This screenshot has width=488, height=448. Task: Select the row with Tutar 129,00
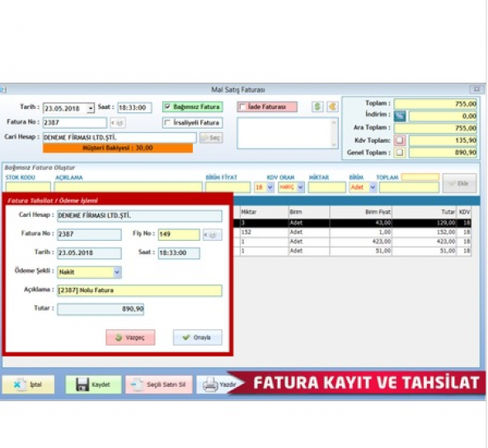pyautogui.click(x=352, y=223)
